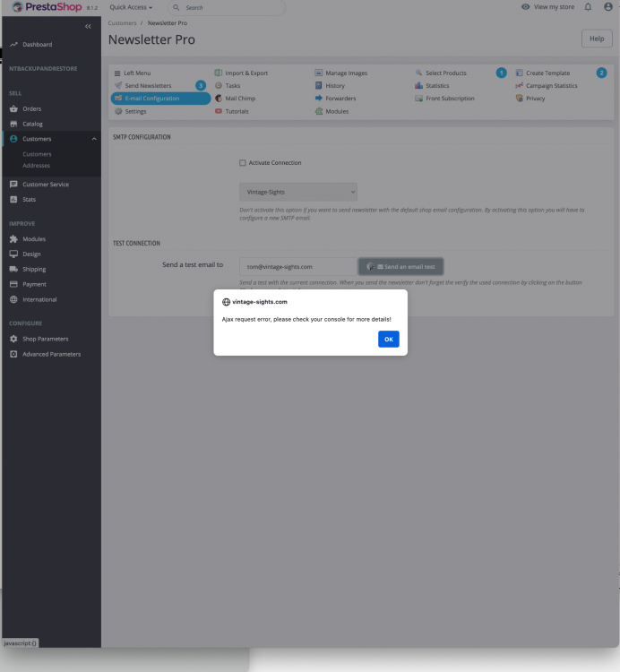Open Catalog in the sidebar
620x672 pixels.
pyautogui.click(x=32, y=124)
